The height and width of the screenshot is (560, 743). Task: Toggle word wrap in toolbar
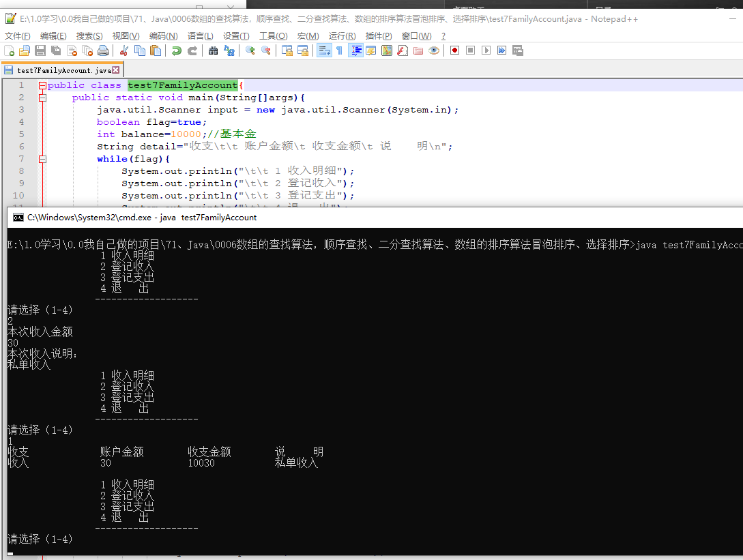pos(324,50)
